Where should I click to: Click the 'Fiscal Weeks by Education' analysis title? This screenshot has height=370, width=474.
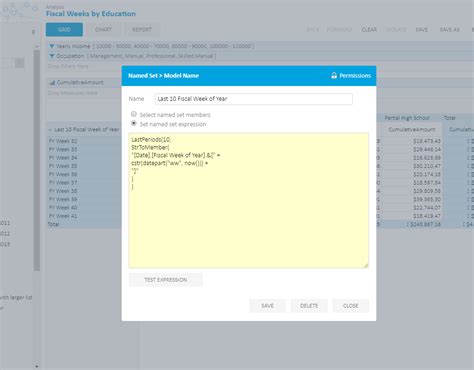91,14
